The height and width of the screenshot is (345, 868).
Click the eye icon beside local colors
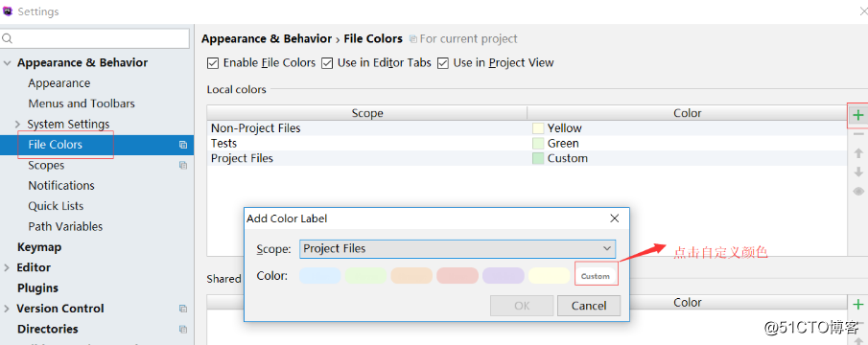[x=858, y=192]
